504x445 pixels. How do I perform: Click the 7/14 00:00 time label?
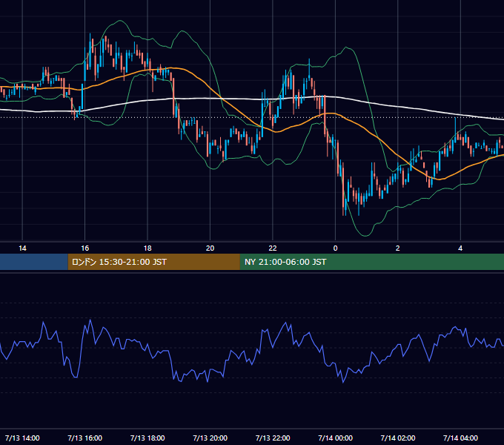point(335,438)
